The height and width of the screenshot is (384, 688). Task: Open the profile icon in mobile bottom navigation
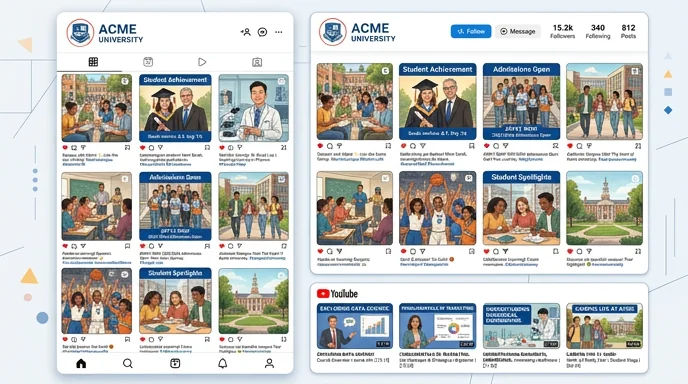pos(269,363)
